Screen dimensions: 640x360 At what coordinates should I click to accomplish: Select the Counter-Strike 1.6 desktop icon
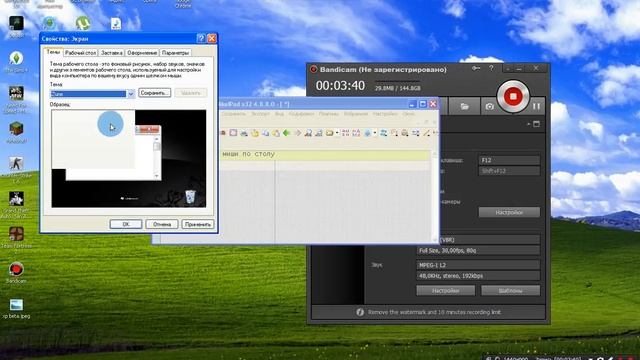click(16, 169)
